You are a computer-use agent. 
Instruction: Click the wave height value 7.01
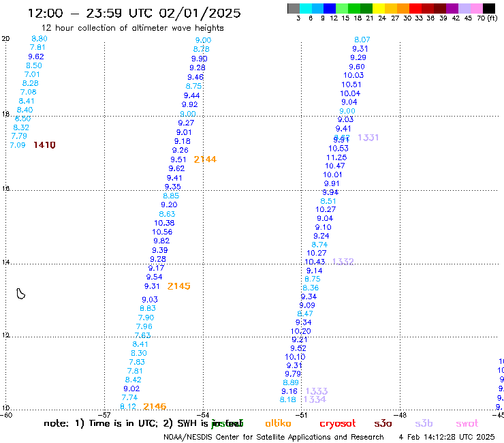32,74
